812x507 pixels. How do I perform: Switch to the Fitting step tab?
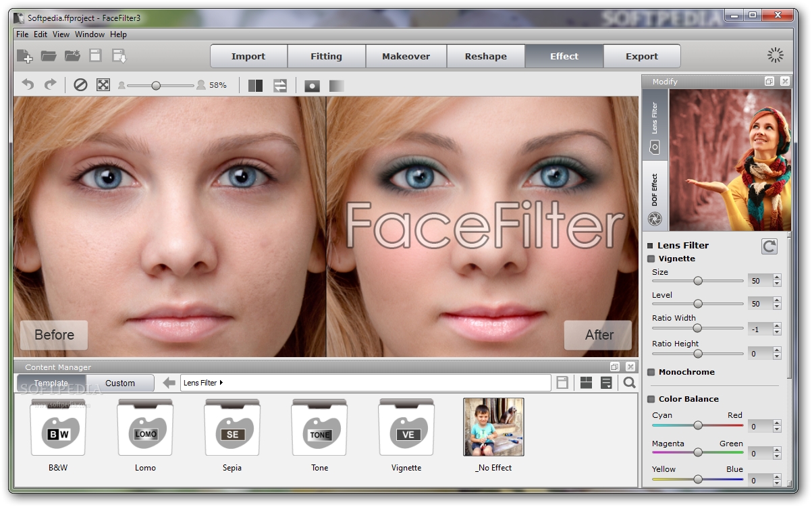(x=327, y=56)
